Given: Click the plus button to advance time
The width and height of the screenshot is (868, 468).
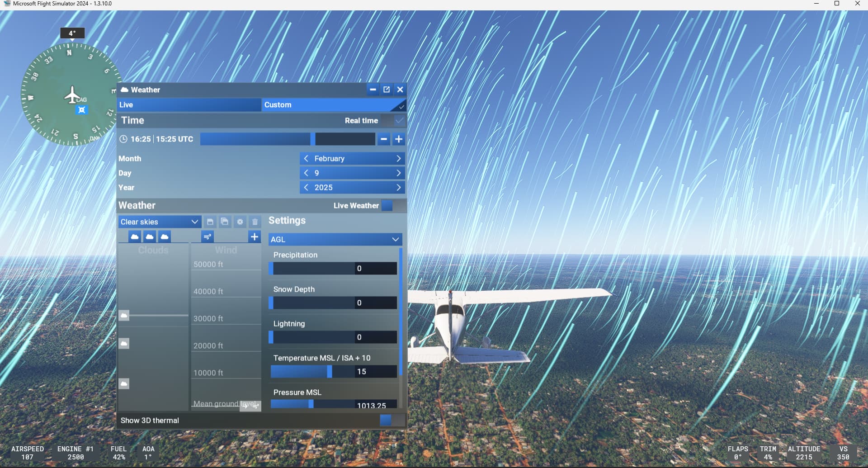Looking at the screenshot, I should 399,139.
